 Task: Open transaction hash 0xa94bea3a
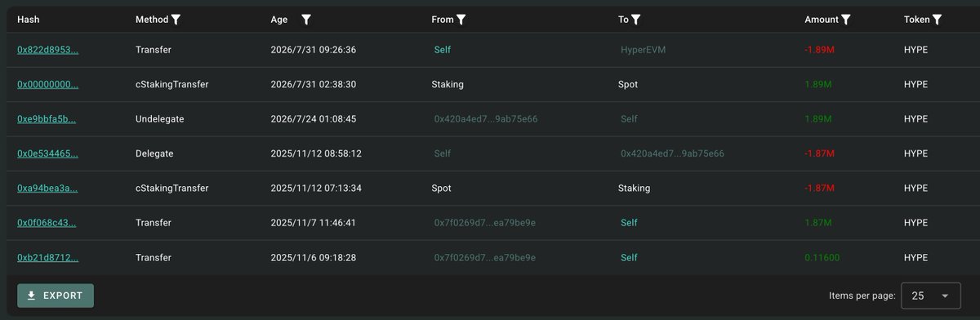pyautogui.click(x=48, y=188)
